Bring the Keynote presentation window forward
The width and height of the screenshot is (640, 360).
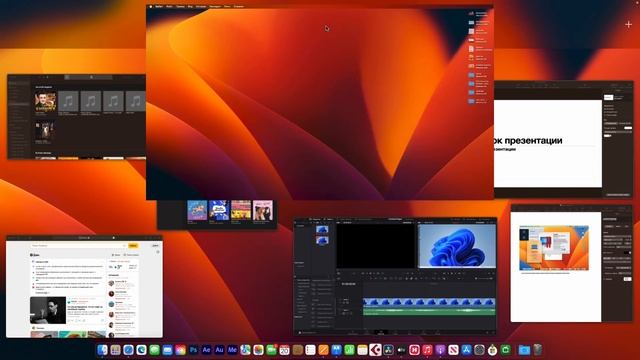click(x=564, y=140)
